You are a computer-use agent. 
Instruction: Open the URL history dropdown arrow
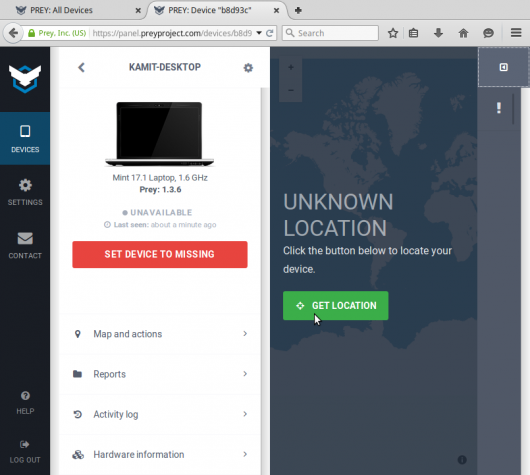[x=259, y=33]
